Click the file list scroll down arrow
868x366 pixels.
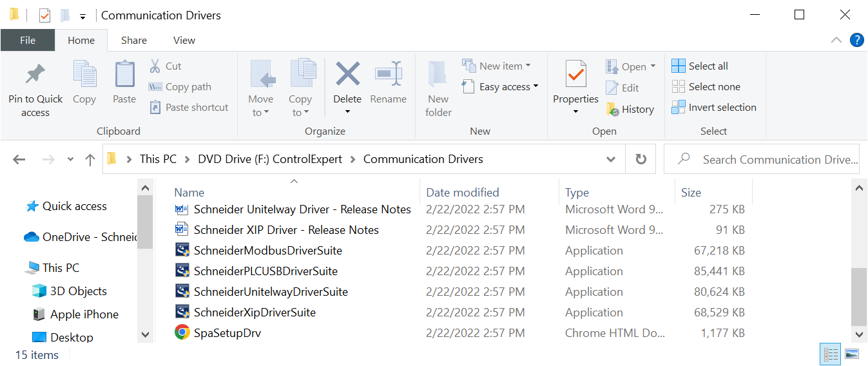[x=859, y=334]
